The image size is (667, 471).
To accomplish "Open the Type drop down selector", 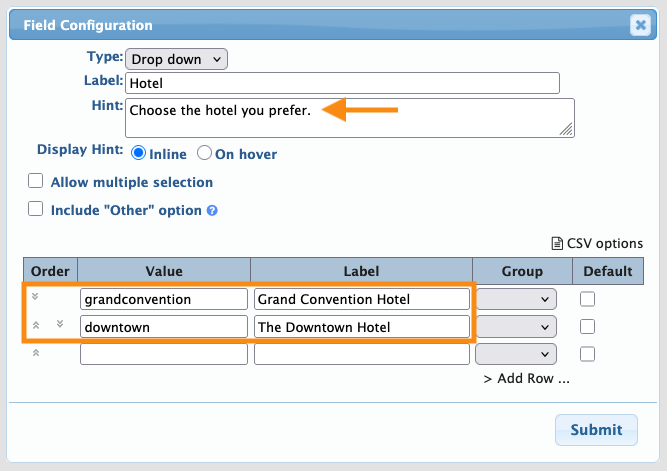I will [x=177, y=59].
